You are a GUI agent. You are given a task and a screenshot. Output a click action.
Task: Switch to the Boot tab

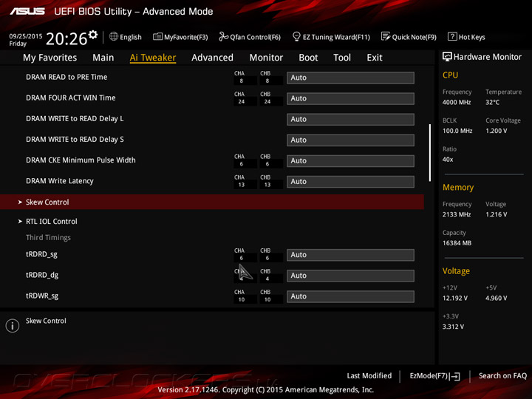308,58
